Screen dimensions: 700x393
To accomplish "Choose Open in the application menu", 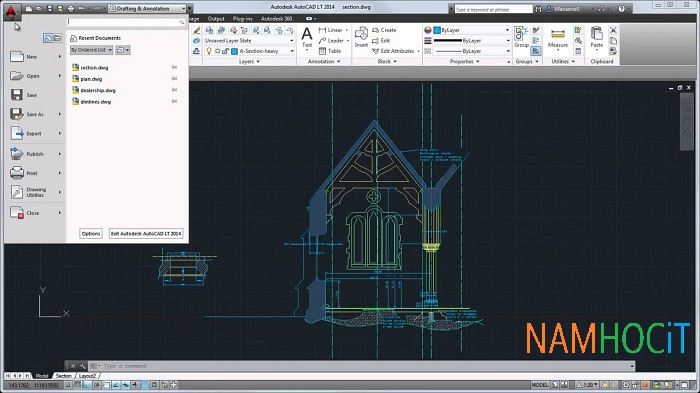I will pyautogui.click(x=36, y=76).
